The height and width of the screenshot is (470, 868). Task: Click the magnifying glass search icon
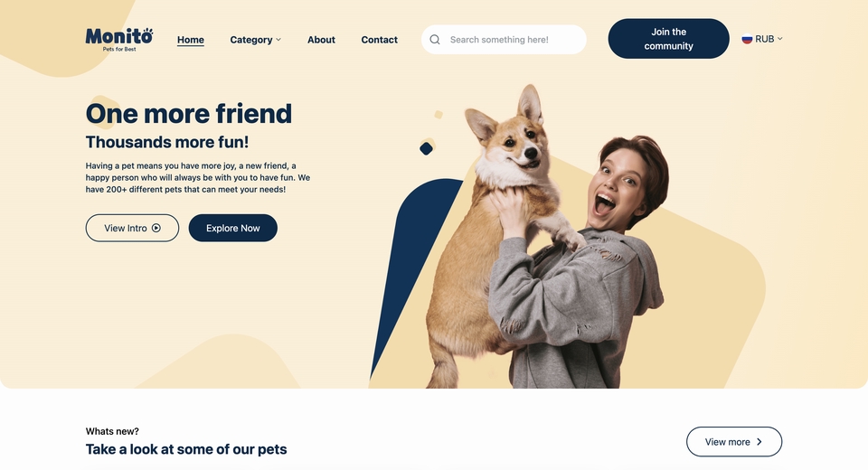(x=435, y=39)
